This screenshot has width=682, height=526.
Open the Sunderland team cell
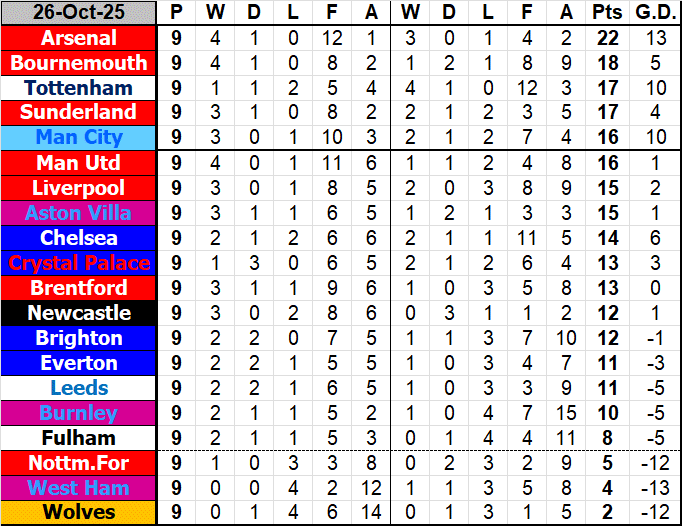[x=79, y=112]
